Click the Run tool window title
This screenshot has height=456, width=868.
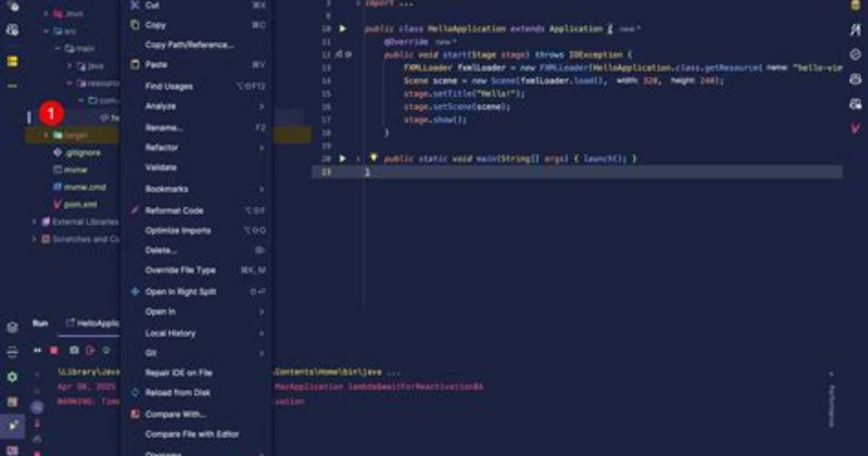40,323
